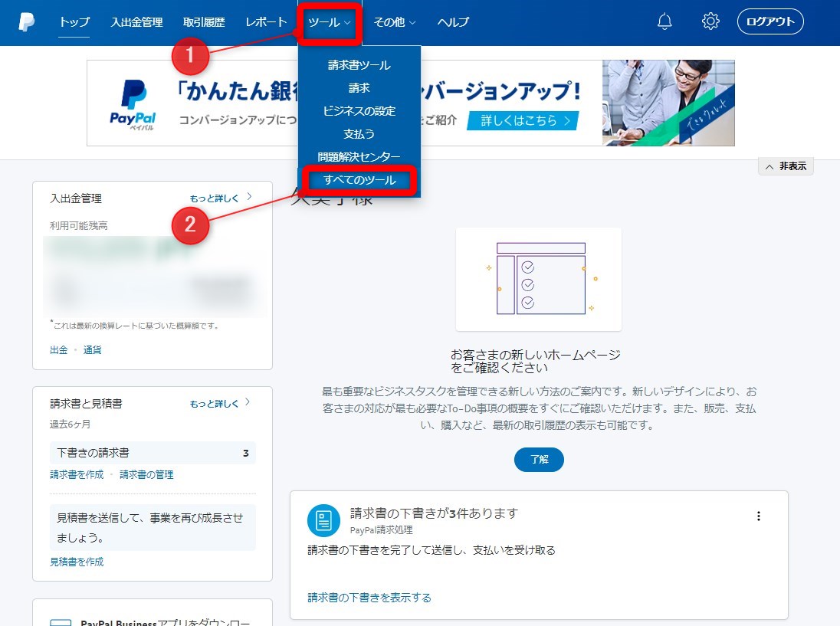Collapse the banner with 非表示 toggle
This screenshot has height=626, width=840.
(x=786, y=166)
